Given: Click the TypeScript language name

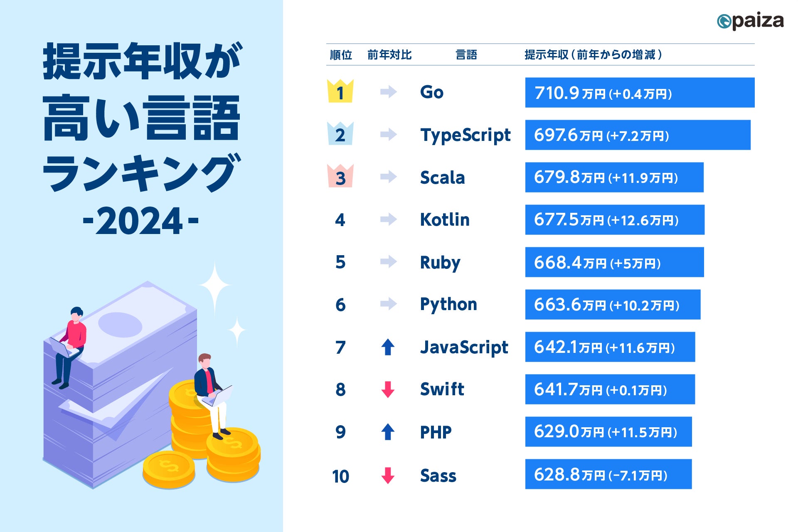Looking at the screenshot, I should point(465,135).
